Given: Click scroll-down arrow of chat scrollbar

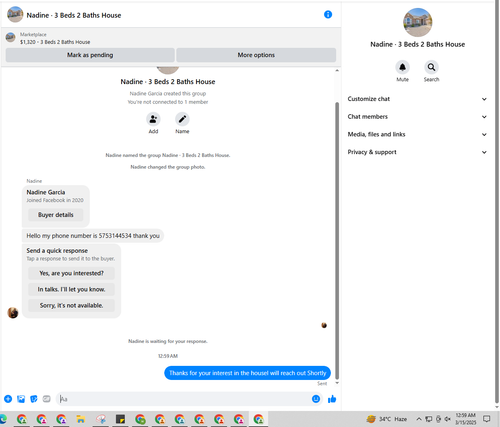Looking at the screenshot, I should [337, 383].
